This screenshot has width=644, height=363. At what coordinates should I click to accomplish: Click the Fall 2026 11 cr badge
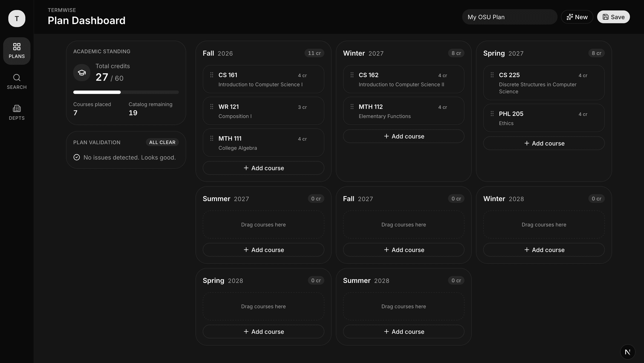314,53
